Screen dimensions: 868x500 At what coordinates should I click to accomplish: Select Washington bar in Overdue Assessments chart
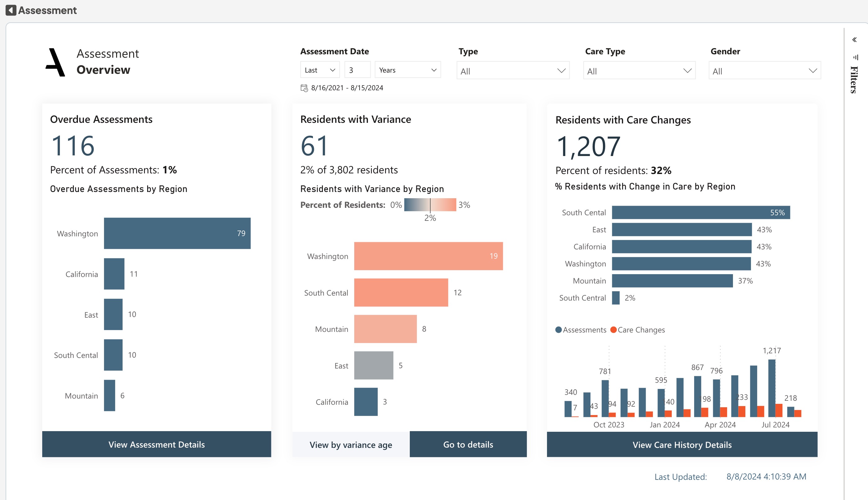coord(177,233)
